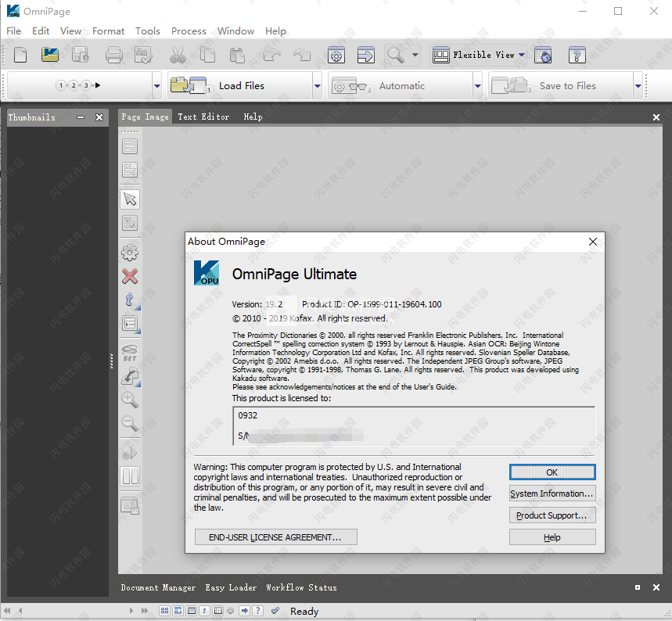Select the Page Image tab
The height and width of the screenshot is (621, 672).
(x=145, y=117)
